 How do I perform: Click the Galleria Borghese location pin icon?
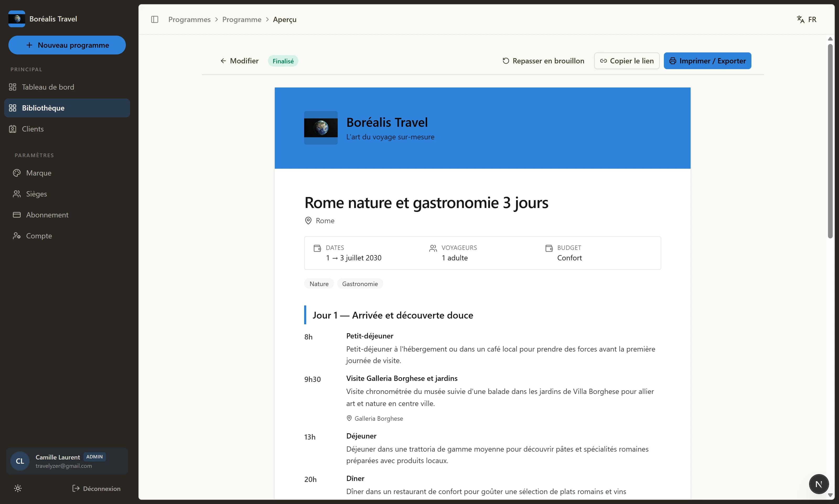[x=349, y=418]
